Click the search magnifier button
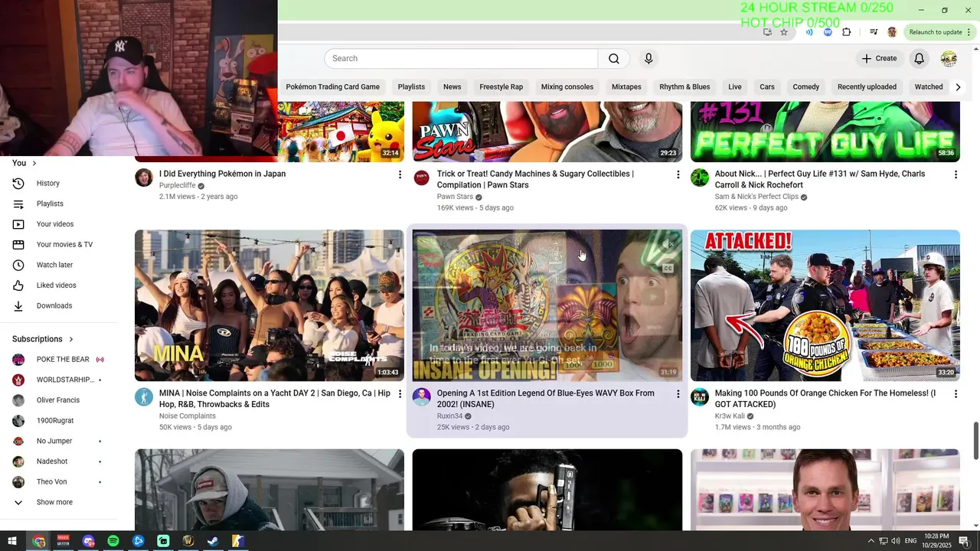Screen dimensions: 980x551 614,59
